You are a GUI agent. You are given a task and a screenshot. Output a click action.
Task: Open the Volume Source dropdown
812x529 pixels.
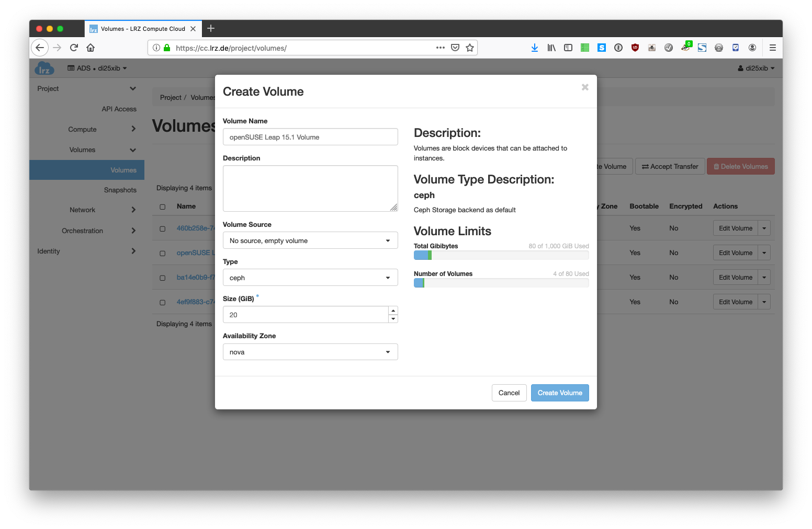pos(310,240)
